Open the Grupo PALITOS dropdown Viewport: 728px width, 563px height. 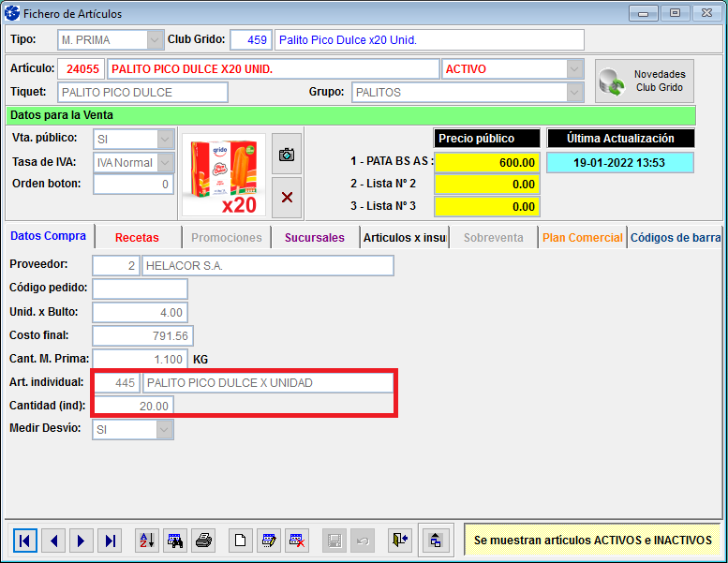click(x=574, y=92)
